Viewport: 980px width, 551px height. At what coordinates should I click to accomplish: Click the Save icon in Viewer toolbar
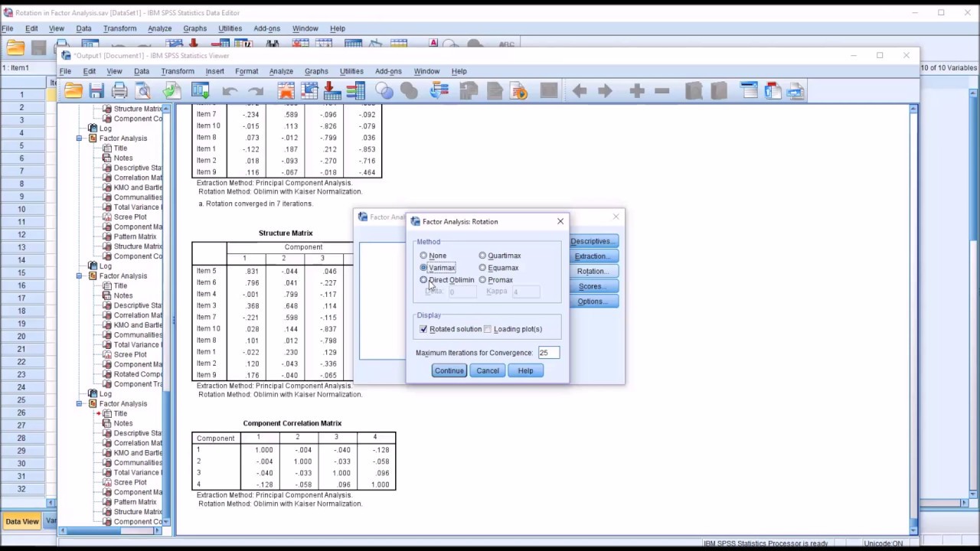[x=96, y=91]
